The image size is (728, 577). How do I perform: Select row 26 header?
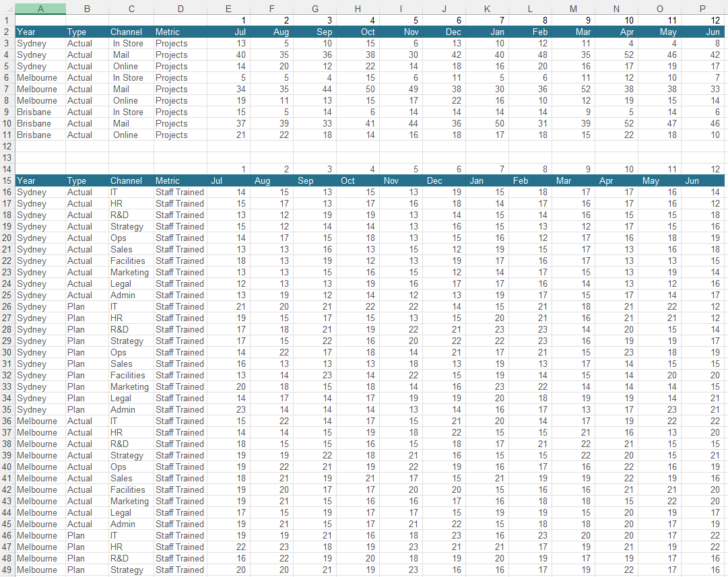pyautogui.click(x=7, y=306)
